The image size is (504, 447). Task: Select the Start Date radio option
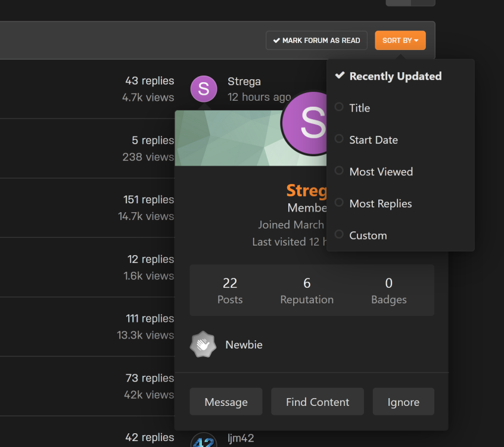point(339,139)
